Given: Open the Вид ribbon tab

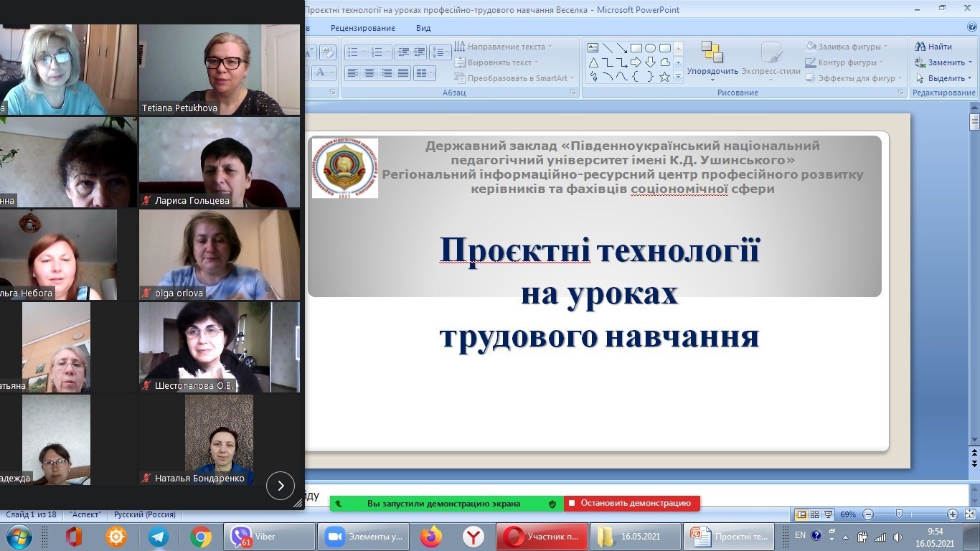Looking at the screenshot, I should [x=423, y=28].
